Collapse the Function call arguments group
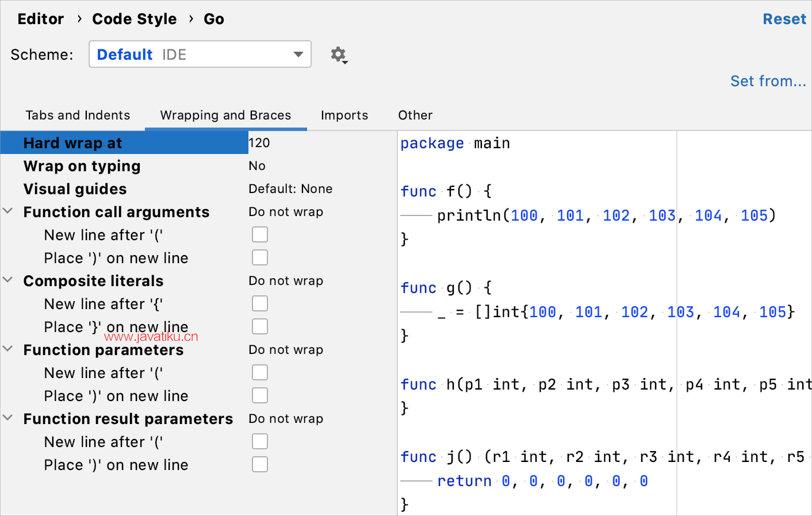812x516 pixels. (x=8, y=211)
